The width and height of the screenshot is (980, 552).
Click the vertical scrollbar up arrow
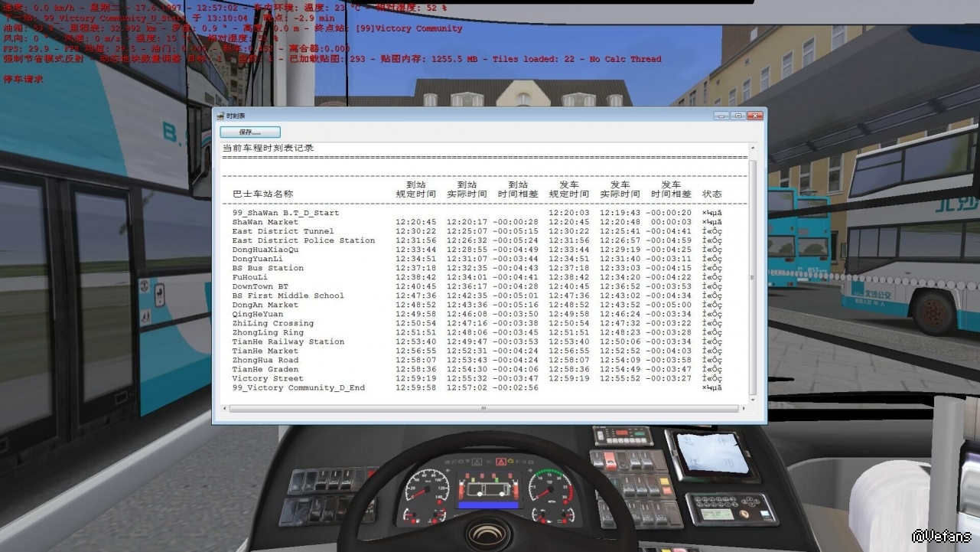pyautogui.click(x=752, y=148)
